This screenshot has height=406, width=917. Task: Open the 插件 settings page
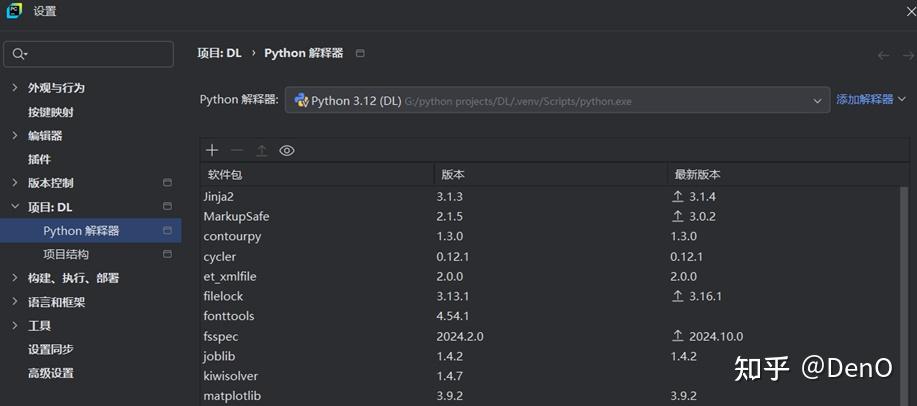coord(39,159)
